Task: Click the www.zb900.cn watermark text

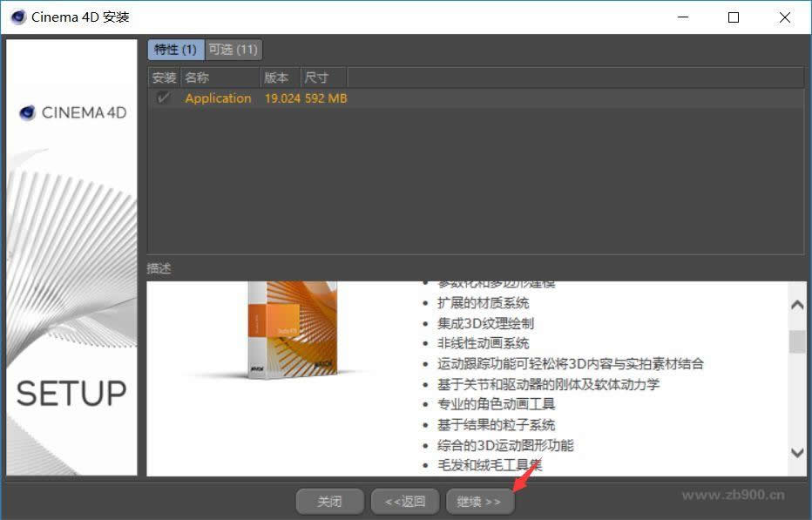Action: tap(734, 494)
